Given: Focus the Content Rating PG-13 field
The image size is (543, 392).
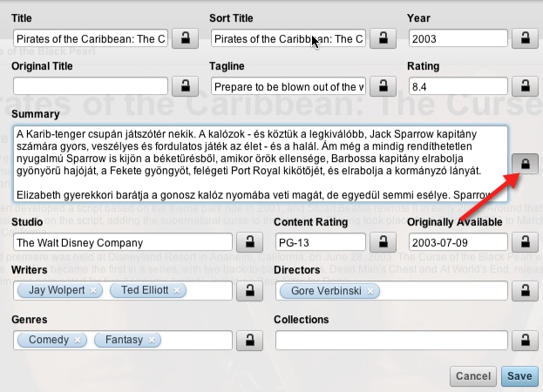Looking at the screenshot, I should 321,242.
